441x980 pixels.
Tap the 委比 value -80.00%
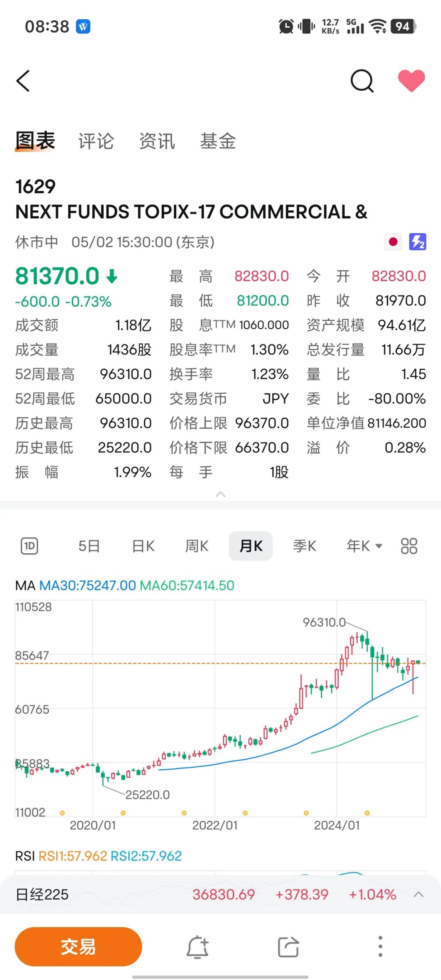[397, 399]
